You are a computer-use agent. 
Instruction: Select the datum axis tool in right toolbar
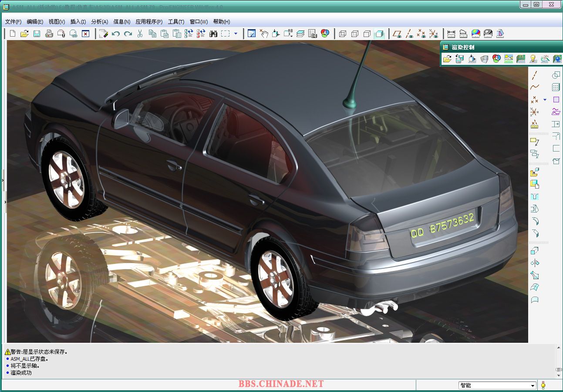pyautogui.click(x=535, y=75)
